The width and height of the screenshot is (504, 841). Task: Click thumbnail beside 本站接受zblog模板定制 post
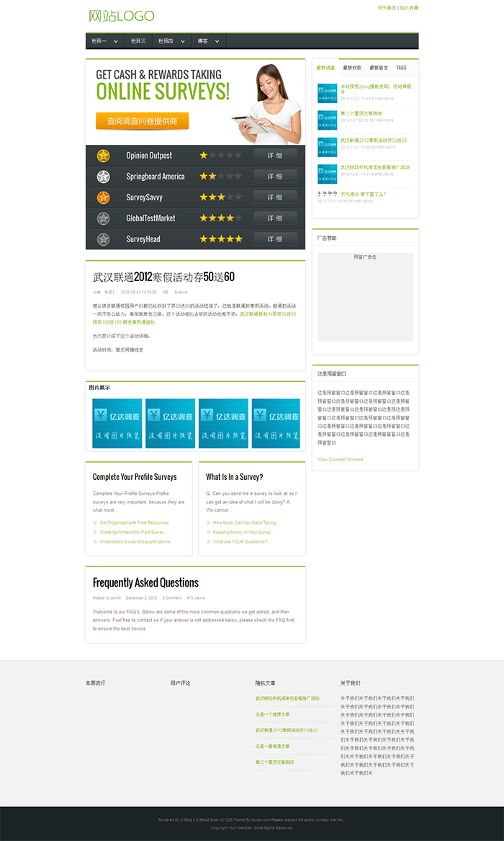[328, 94]
